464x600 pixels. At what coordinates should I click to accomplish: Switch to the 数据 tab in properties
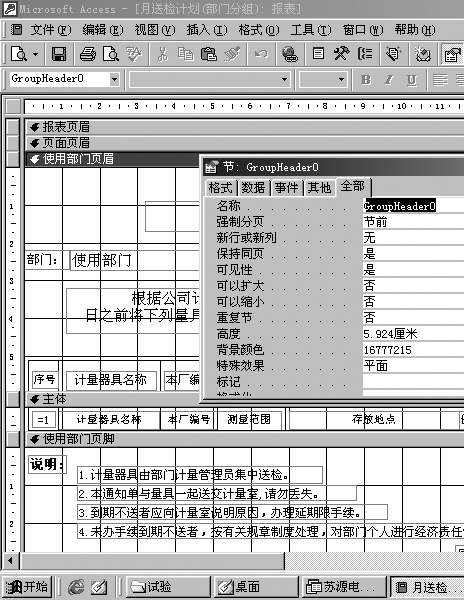tap(253, 188)
